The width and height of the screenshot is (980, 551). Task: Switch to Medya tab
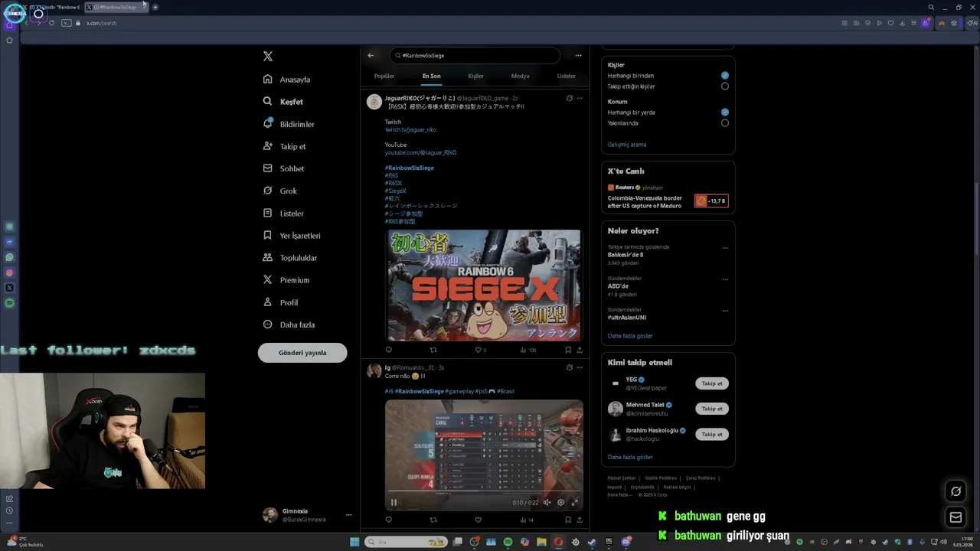(521, 76)
